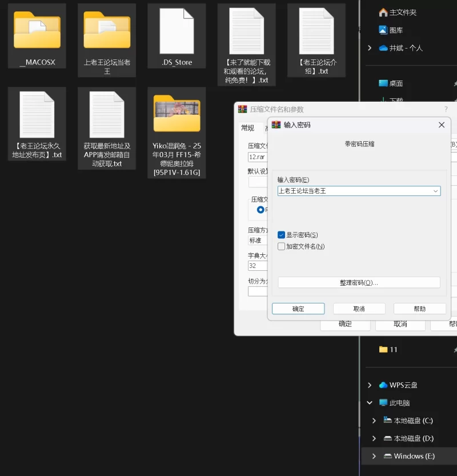Image resolution: width=457 pixels, height=476 pixels.
Task: Select Windows (E:) drive in sidebar
Action: pos(414,456)
